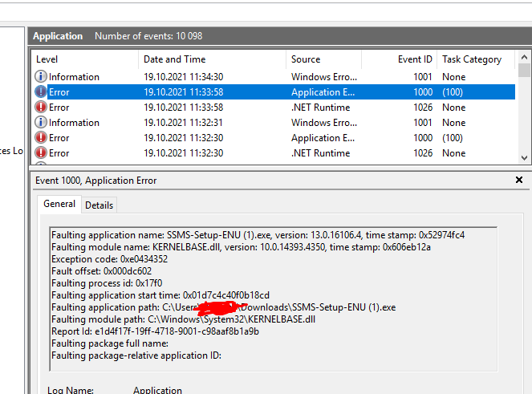
Task: Click the error icon of the selected Application Error row
Action: 41,92
